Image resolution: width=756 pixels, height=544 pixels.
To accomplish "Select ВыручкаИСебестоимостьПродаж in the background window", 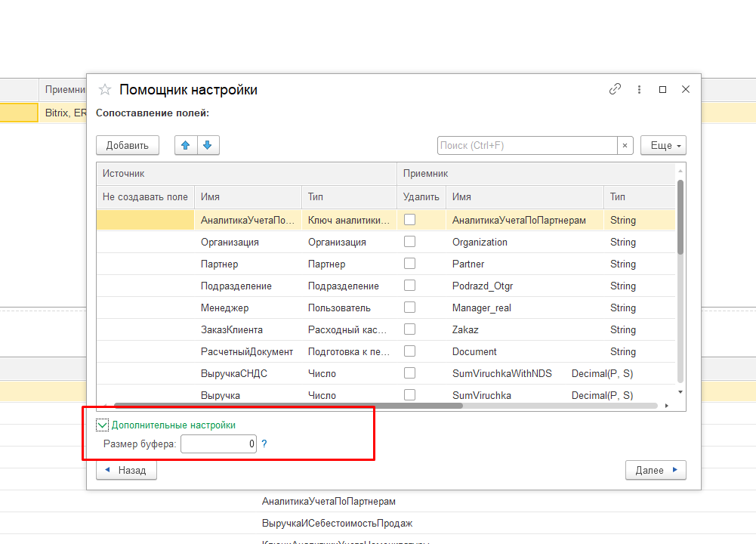I will pos(337,524).
